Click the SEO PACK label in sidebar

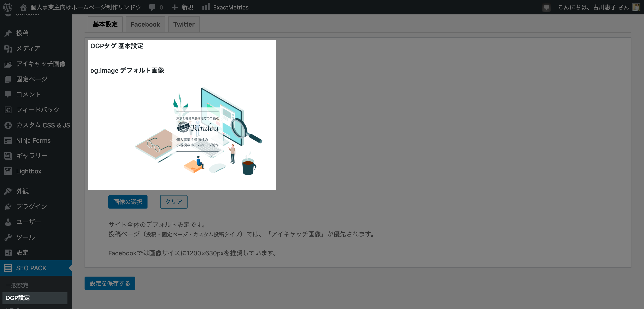31,268
